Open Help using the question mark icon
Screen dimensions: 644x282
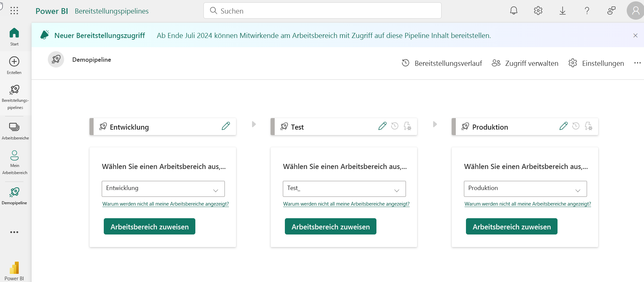tap(587, 11)
